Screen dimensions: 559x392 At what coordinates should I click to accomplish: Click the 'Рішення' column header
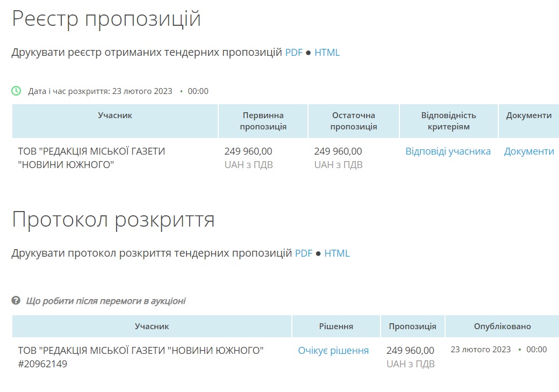pyautogui.click(x=336, y=326)
